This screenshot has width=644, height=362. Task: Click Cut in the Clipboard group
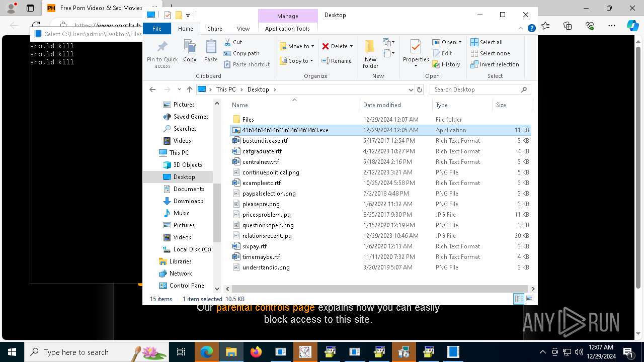(x=233, y=42)
